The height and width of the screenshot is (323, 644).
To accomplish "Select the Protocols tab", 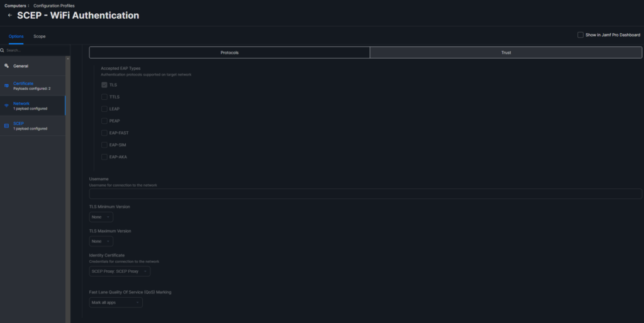I will point(230,53).
